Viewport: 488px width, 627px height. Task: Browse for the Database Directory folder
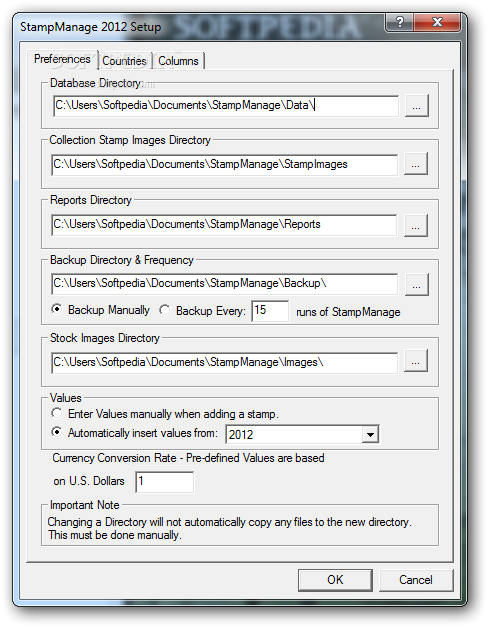coord(416,106)
